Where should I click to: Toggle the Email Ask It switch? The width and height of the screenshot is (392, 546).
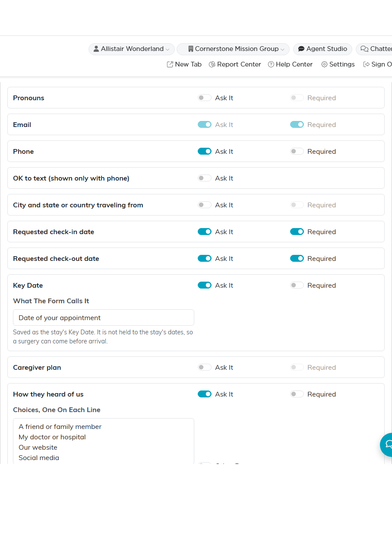pyautogui.click(x=205, y=124)
